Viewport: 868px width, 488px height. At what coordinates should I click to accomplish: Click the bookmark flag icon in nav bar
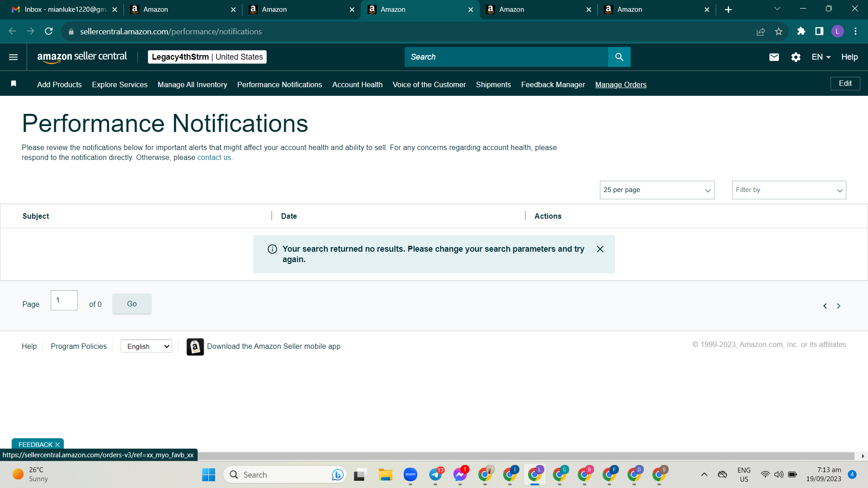pos(14,84)
